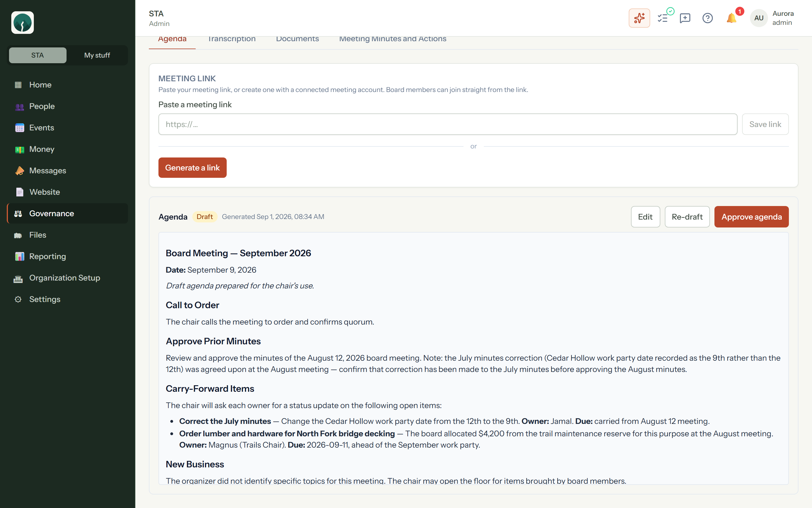Open the AI sparkle assistant icon

(x=639, y=18)
